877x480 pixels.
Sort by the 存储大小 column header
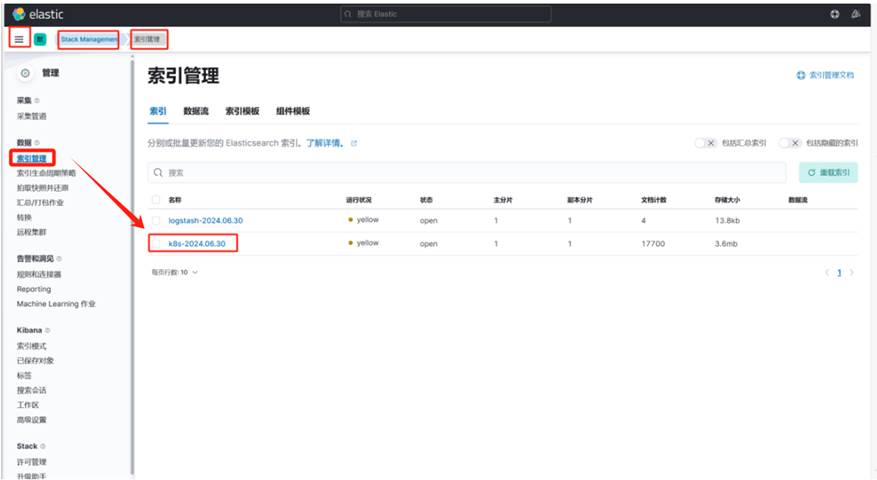pos(727,200)
